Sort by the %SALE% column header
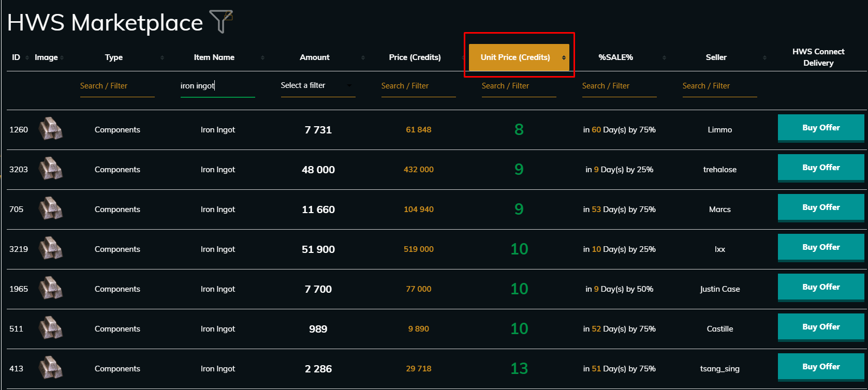The width and height of the screenshot is (868, 390). click(x=615, y=57)
